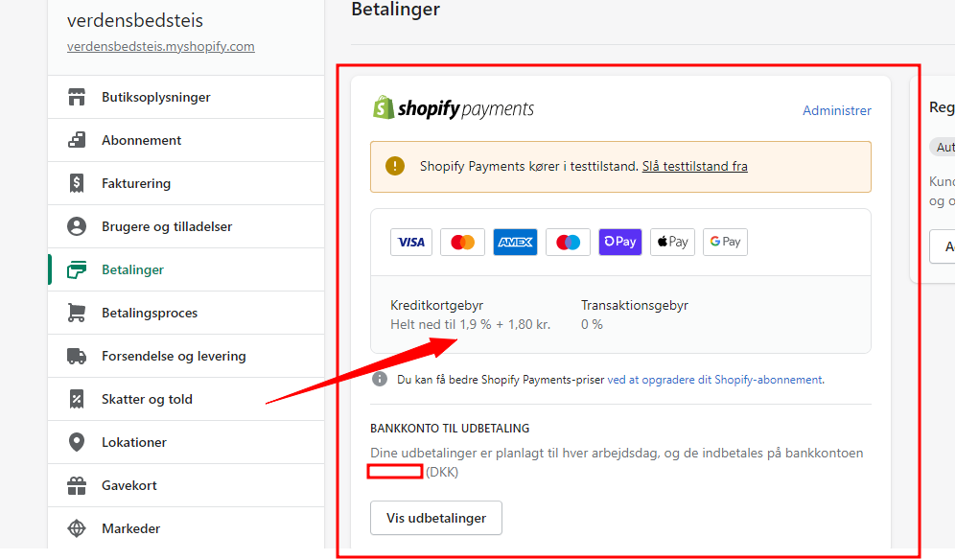Go to Skatter og told settings

(x=186, y=399)
